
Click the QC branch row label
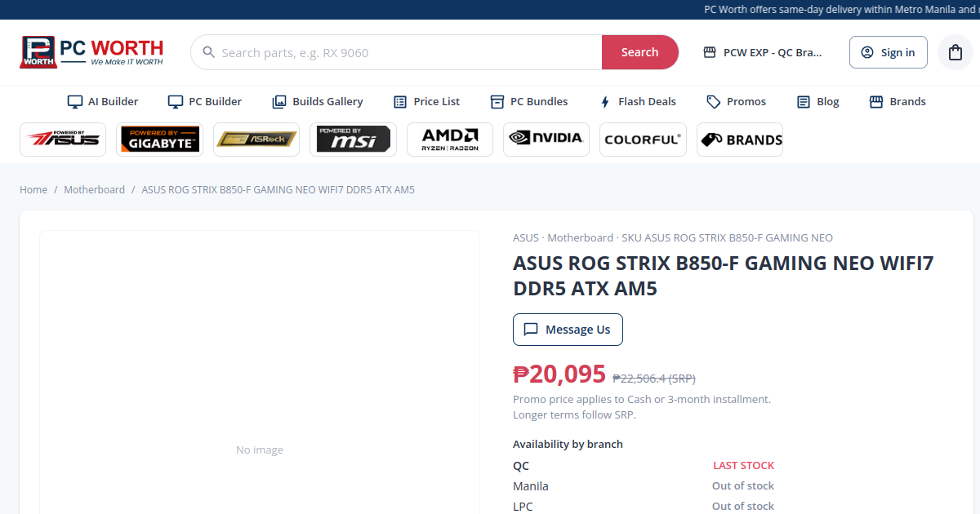click(x=521, y=466)
